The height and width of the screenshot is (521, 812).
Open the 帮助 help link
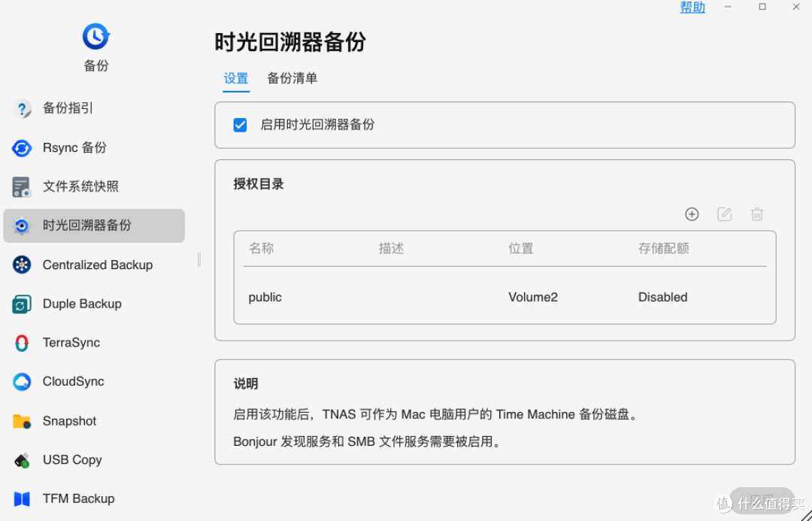point(692,8)
